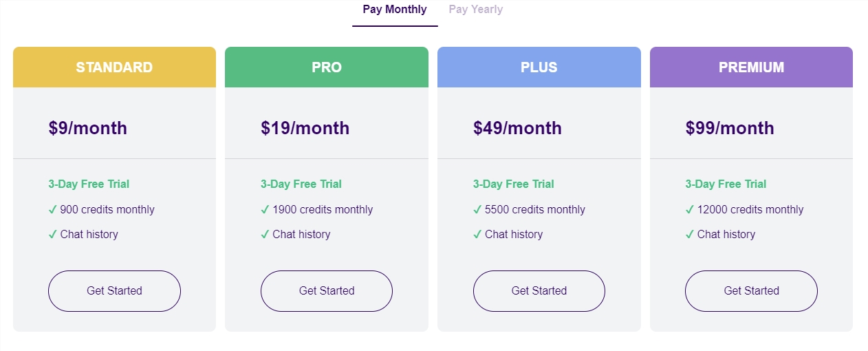868x351 pixels.
Task: Click the Chat history checkmark in Premium plan
Action: click(690, 234)
